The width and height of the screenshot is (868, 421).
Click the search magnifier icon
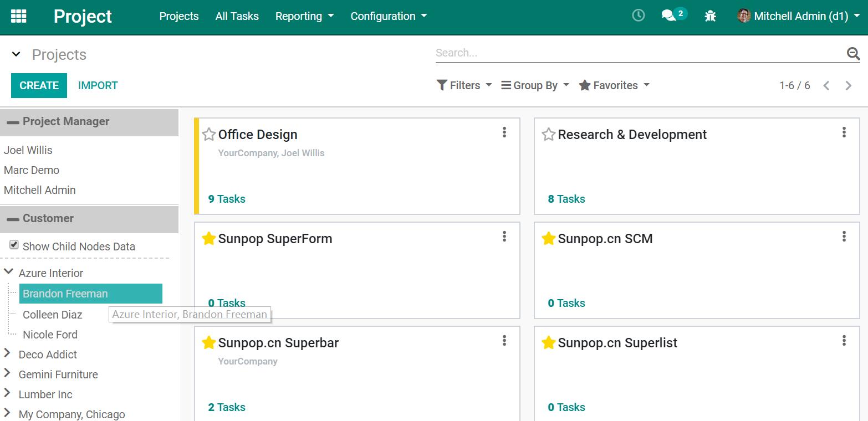[853, 54]
